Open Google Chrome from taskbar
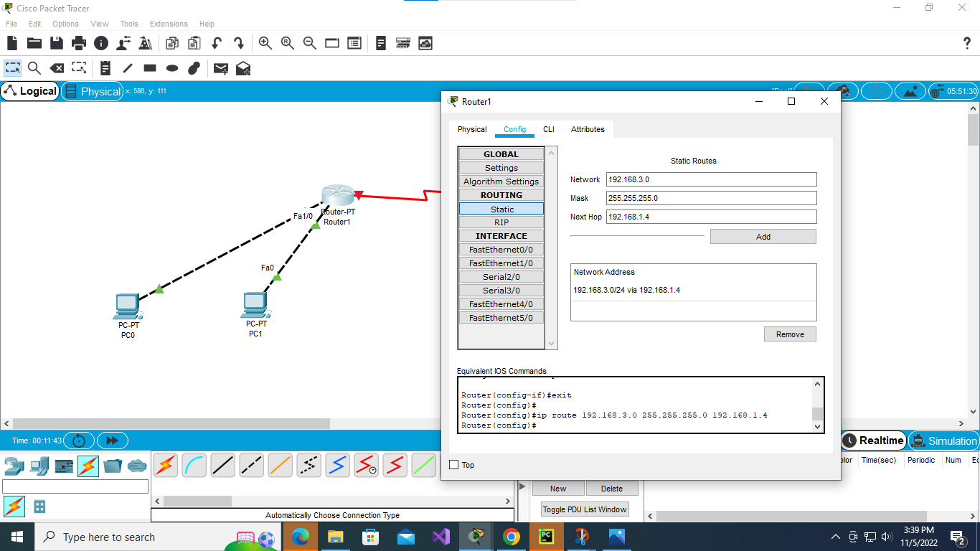Image resolution: width=980 pixels, height=551 pixels. click(x=511, y=537)
